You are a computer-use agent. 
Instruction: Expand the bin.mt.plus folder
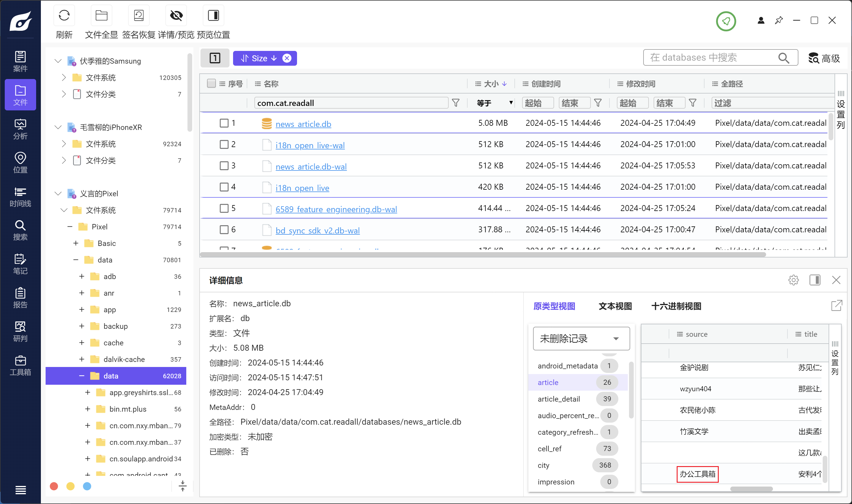(x=88, y=409)
